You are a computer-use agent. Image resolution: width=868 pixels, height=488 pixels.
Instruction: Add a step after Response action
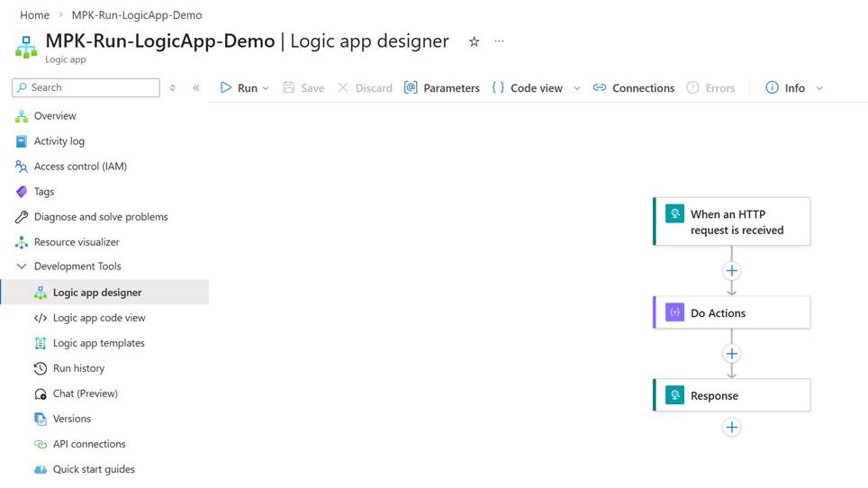731,428
